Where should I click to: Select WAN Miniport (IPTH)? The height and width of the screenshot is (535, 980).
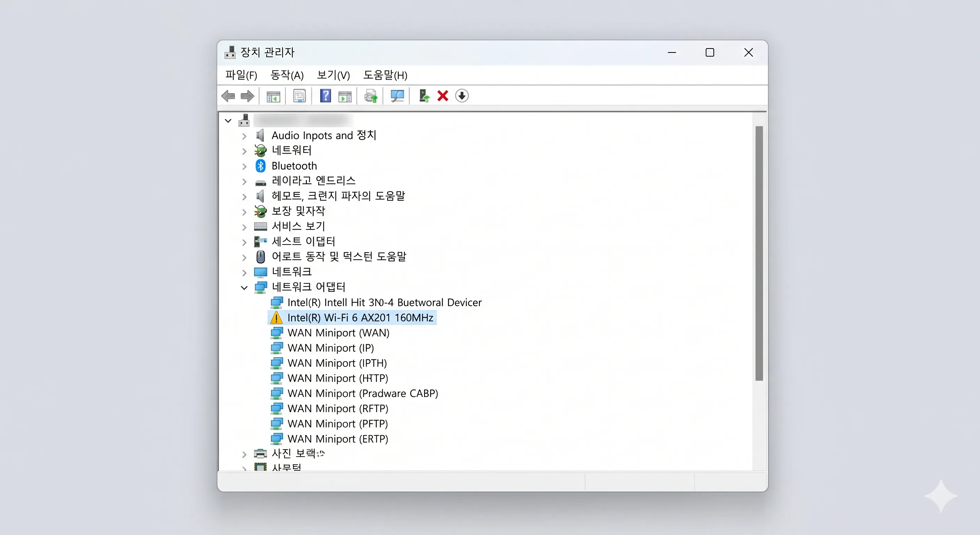[337, 363]
